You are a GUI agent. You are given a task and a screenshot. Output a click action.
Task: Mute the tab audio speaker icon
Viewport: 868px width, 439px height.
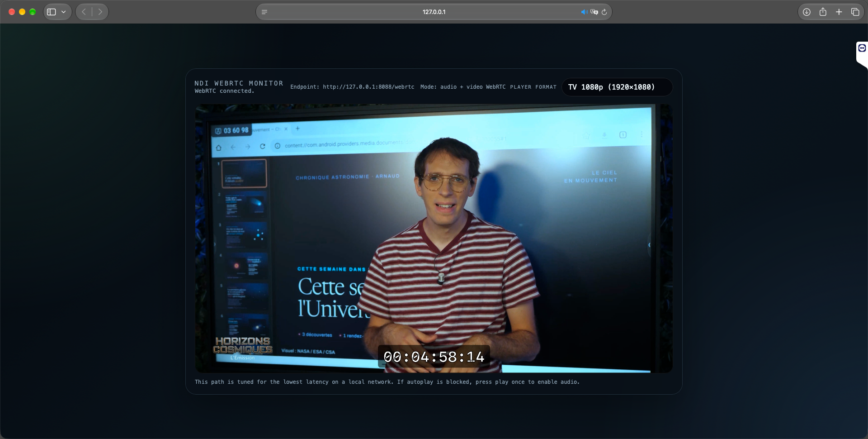(584, 12)
